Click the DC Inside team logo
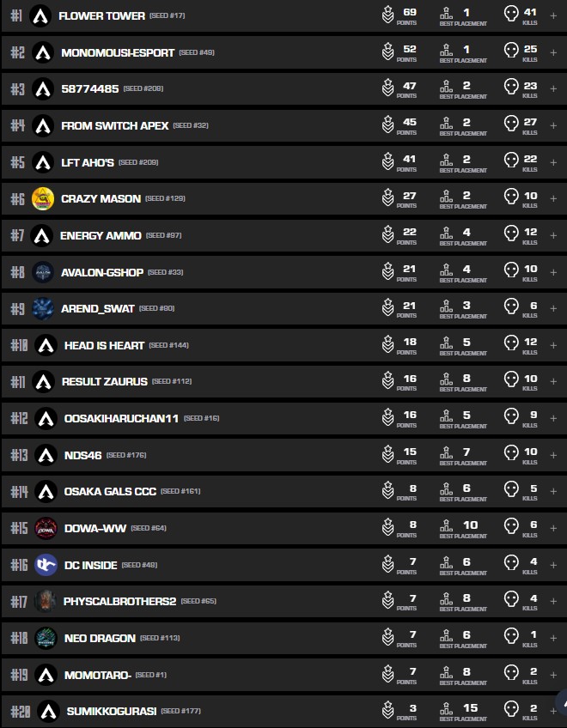This screenshot has height=728, width=567. [46, 565]
